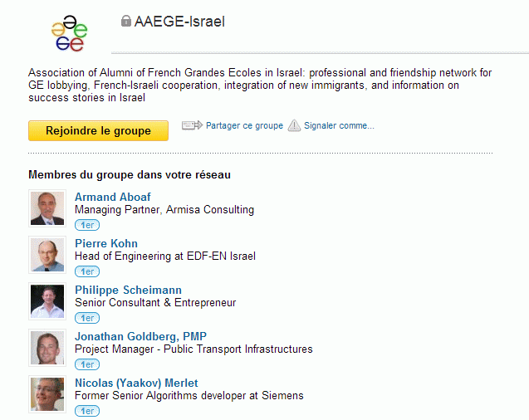Click the 1er badge under Pierre Kohn
The height and width of the screenshot is (420, 529).
click(87, 271)
